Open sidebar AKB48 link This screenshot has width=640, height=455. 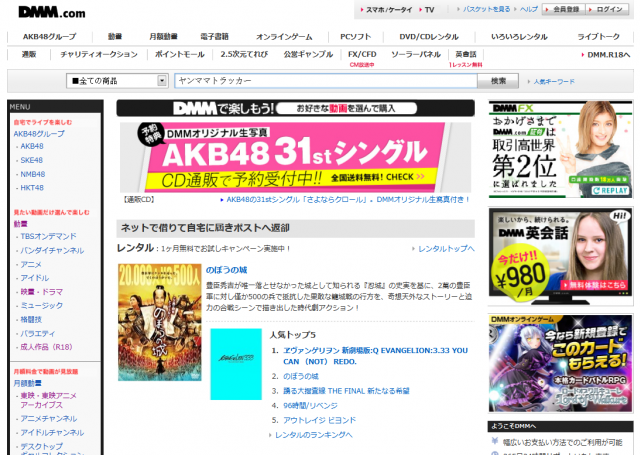[32, 146]
